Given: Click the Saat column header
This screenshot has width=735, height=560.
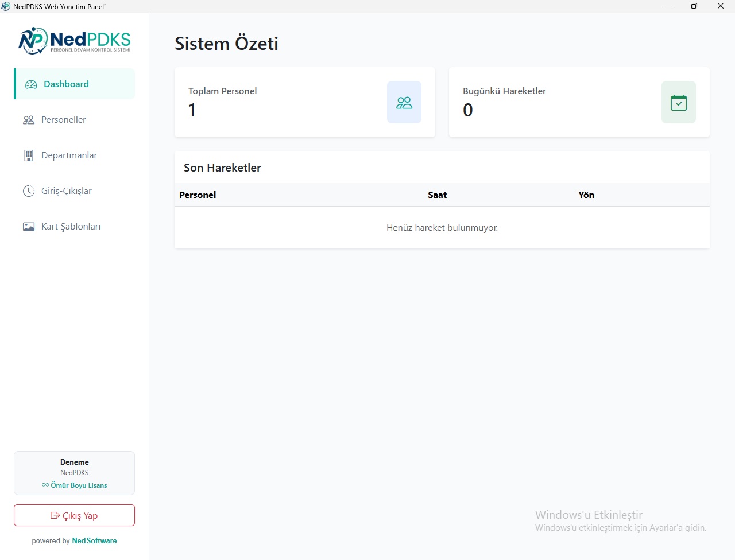Looking at the screenshot, I should (437, 195).
